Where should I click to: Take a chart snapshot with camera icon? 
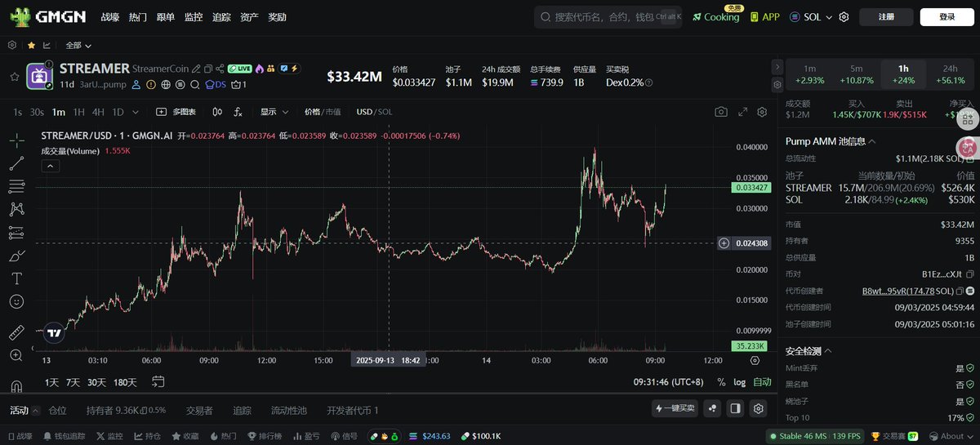point(720,112)
